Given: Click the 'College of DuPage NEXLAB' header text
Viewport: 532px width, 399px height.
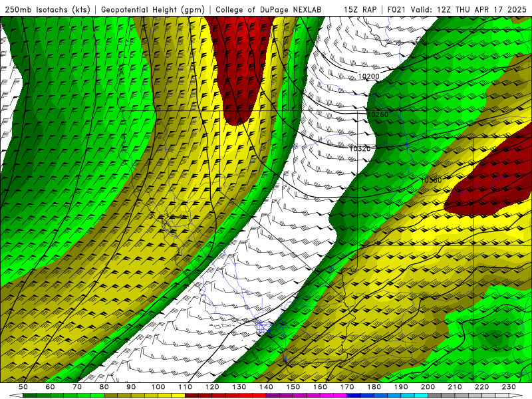Looking at the screenshot, I should (x=269, y=9).
